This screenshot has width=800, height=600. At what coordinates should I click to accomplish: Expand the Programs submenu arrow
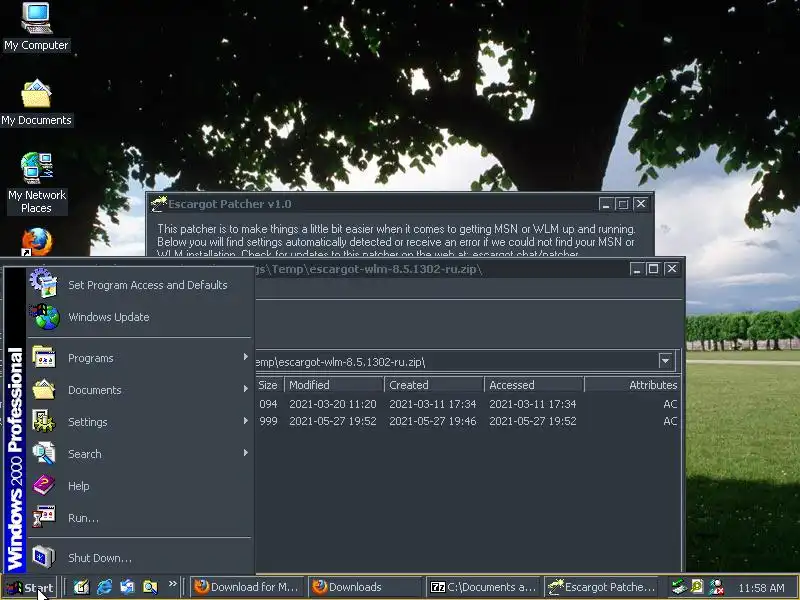(x=245, y=357)
